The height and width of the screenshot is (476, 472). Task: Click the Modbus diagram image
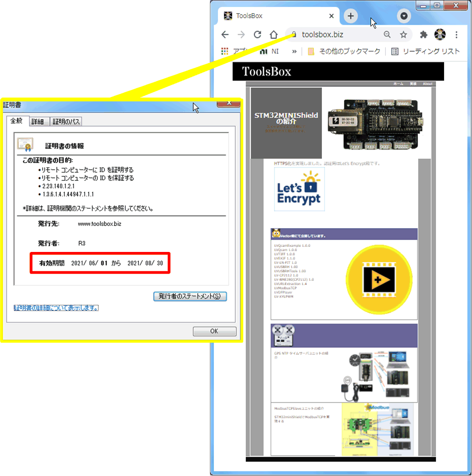click(378, 429)
